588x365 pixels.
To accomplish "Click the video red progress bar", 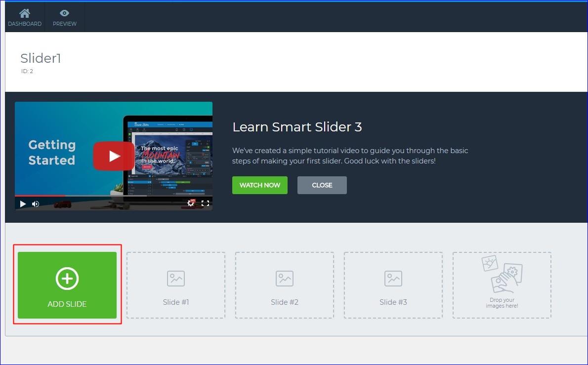I will point(40,196).
